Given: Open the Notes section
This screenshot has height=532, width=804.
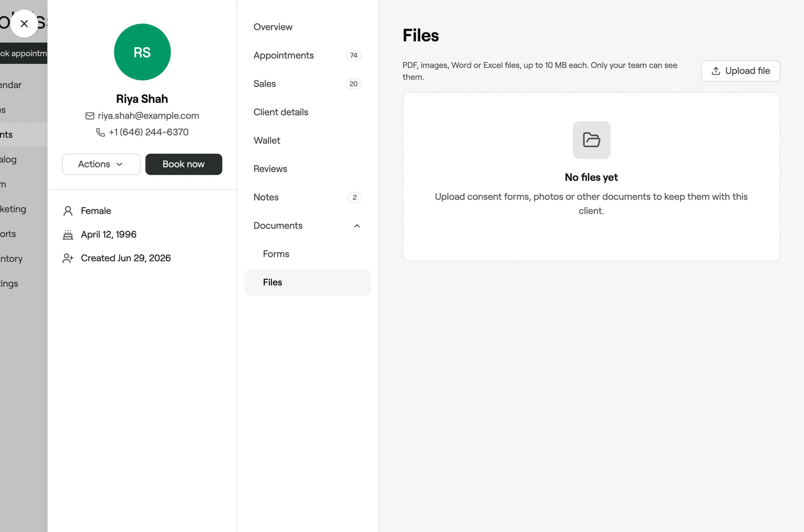Looking at the screenshot, I should pyautogui.click(x=308, y=197).
